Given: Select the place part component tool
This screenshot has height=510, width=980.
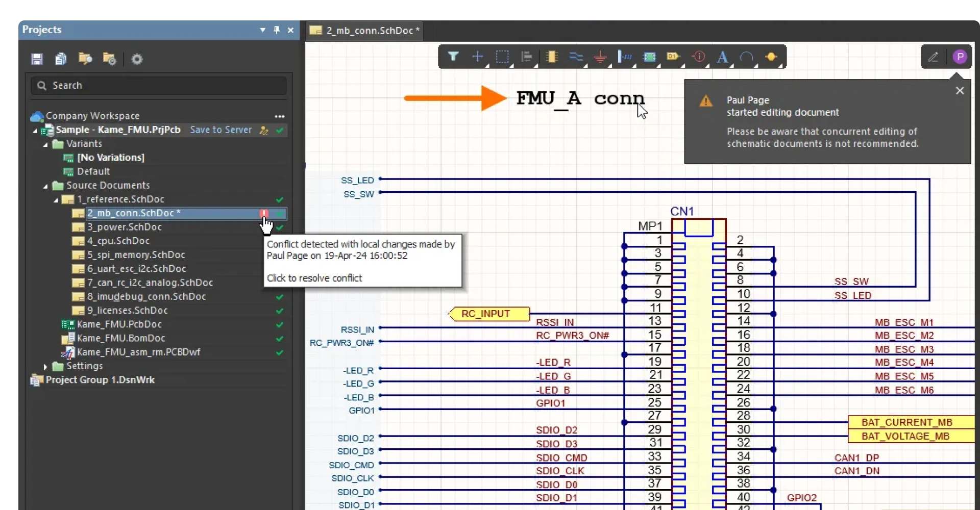Looking at the screenshot, I should click(x=552, y=57).
